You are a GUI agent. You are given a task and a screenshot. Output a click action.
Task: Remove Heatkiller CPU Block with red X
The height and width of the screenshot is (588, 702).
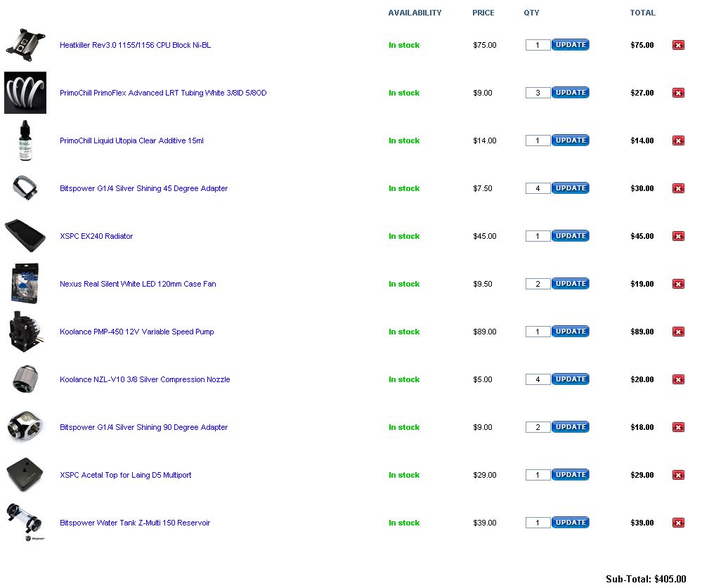pyautogui.click(x=678, y=45)
